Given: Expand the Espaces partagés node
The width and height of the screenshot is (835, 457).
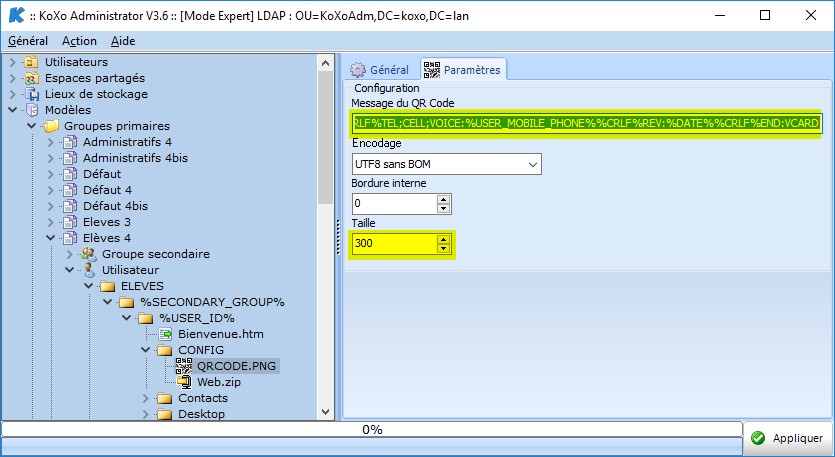Looking at the screenshot, I should coord(13,78).
